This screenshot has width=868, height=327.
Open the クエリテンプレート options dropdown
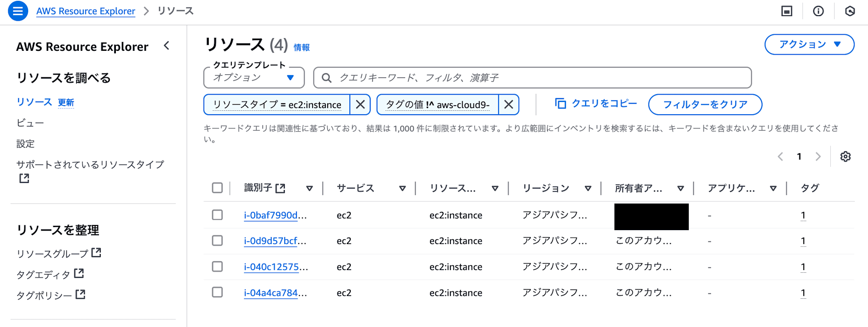[x=254, y=78]
